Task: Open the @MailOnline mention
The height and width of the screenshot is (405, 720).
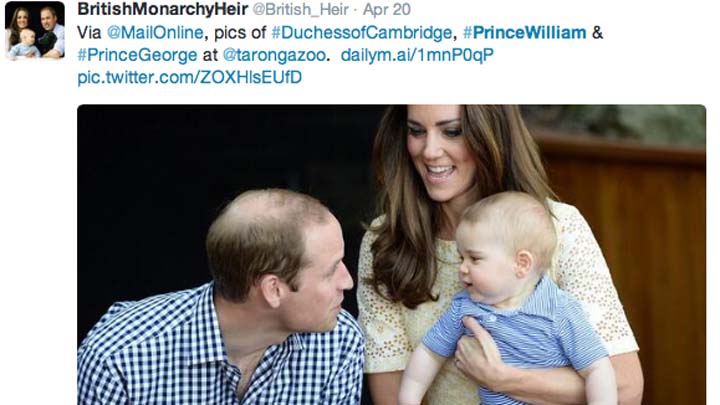Action: point(155,33)
